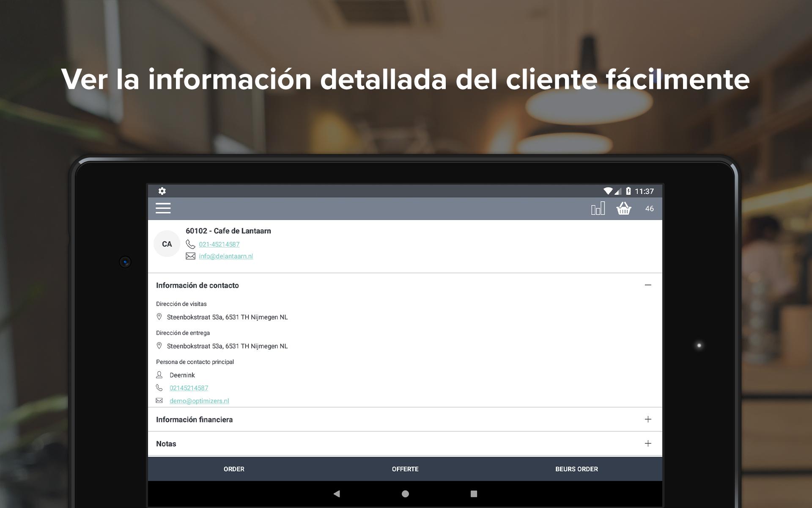The image size is (812, 508).
Task: Tap the Notas heading
Action: pyautogui.click(x=166, y=444)
